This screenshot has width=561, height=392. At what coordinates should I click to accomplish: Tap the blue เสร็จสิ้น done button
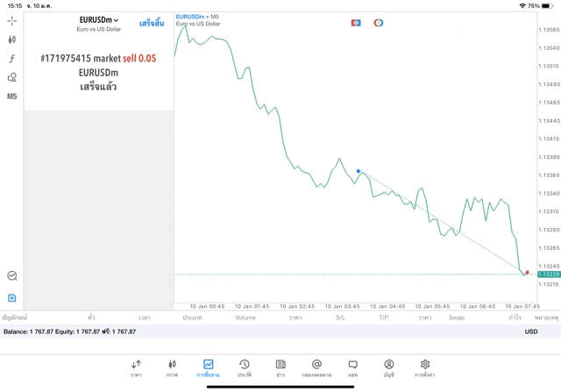[x=152, y=23]
